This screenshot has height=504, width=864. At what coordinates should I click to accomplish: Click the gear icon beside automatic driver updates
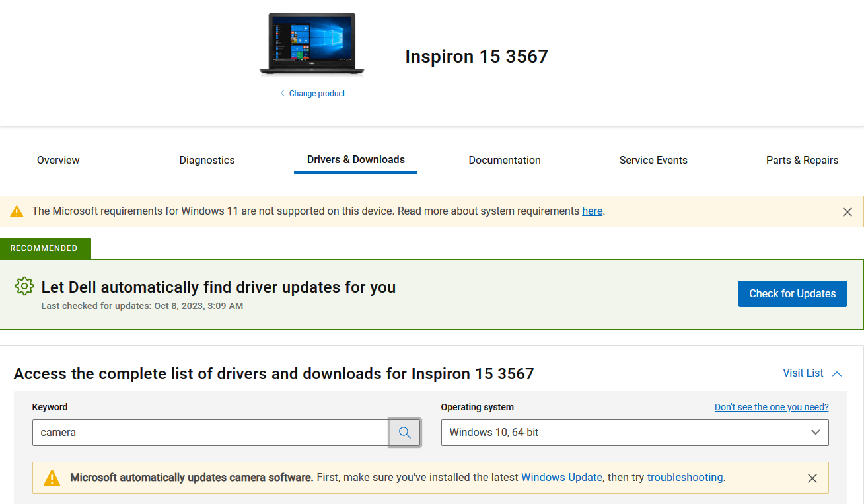click(24, 286)
